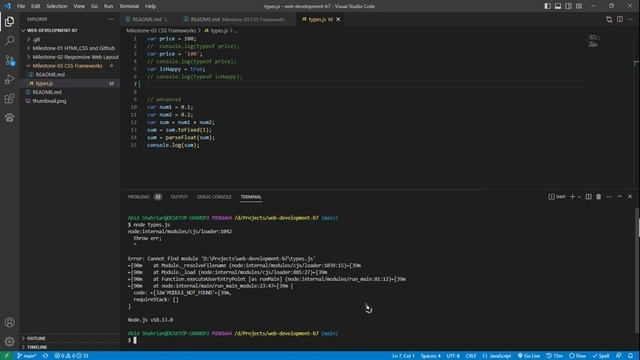Open notifications bell in status bar
The image size is (640, 360).
[x=631, y=356]
